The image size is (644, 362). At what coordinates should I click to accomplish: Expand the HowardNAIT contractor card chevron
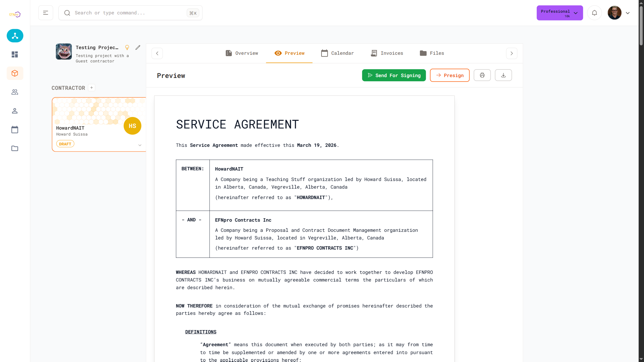[x=140, y=145]
